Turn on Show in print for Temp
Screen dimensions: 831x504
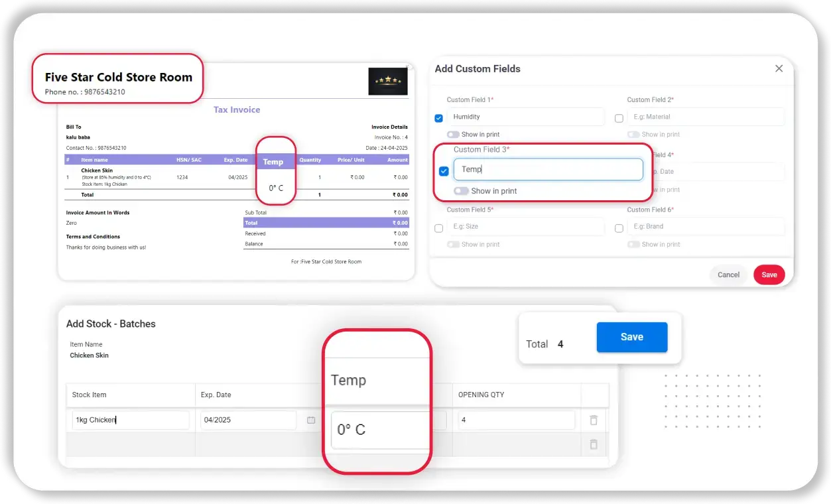pos(461,191)
